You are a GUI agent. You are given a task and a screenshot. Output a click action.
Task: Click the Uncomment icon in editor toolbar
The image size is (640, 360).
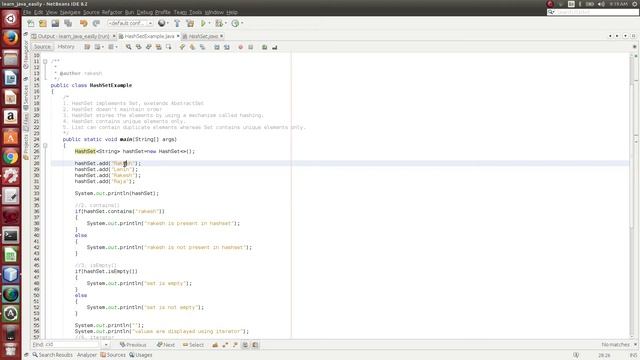click(x=275, y=47)
